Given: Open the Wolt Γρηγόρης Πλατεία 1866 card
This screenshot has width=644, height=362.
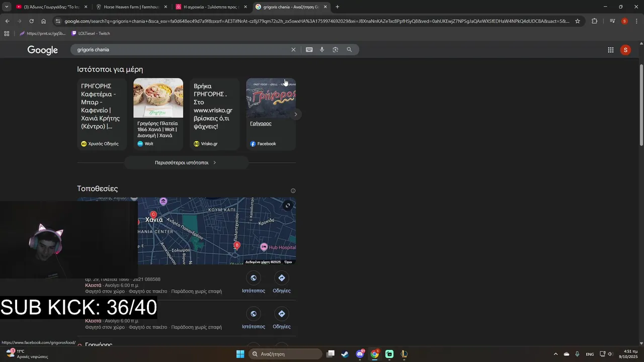Looking at the screenshot, I should (x=158, y=114).
